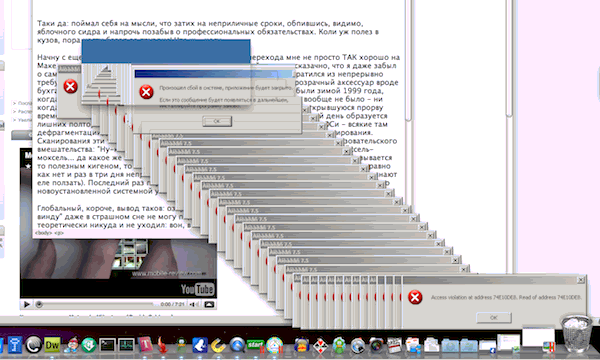Screen dimensions: 600x360
Task: Open the playing-cards solitaire dock icon
Action: coord(320,346)
